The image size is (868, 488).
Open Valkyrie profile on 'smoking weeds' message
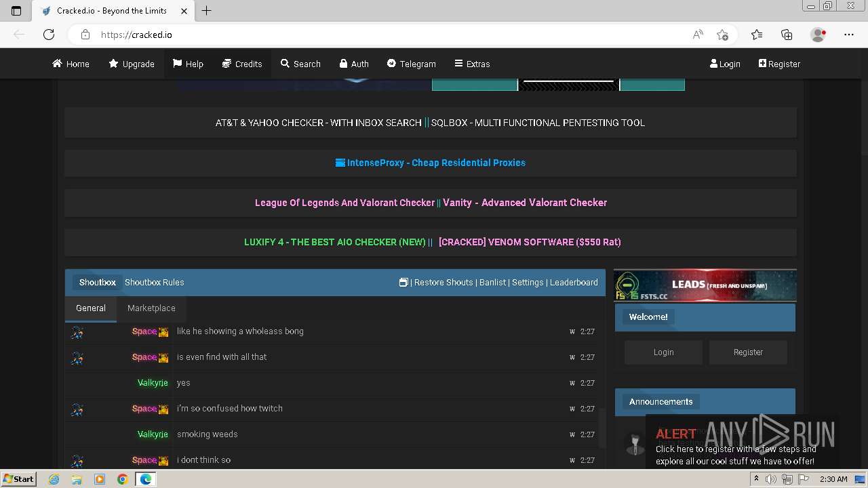click(153, 434)
